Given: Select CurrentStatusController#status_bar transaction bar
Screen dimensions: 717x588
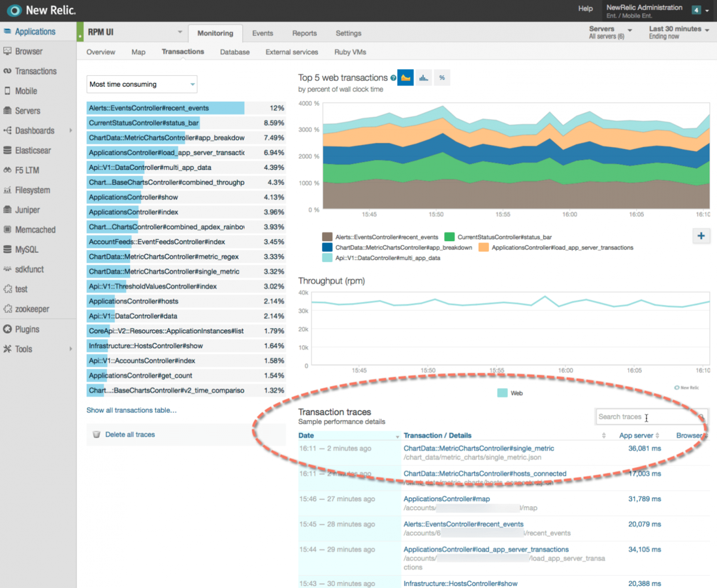Looking at the screenshot, I should coord(186,123).
